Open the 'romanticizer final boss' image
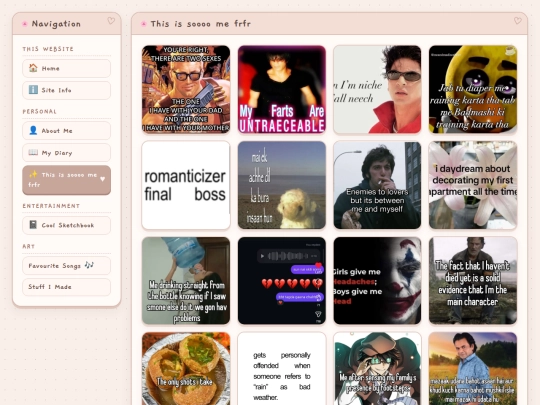The width and height of the screenshot is (540, 405). tap(186, 185)
